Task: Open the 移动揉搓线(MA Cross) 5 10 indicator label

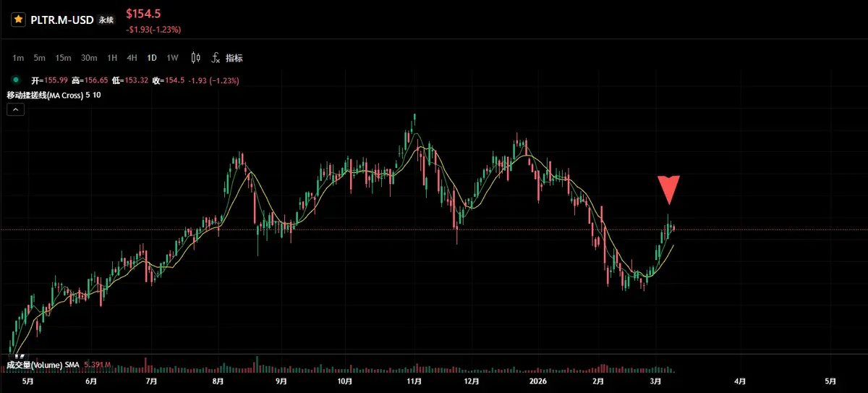Action: tap(54, 95)
